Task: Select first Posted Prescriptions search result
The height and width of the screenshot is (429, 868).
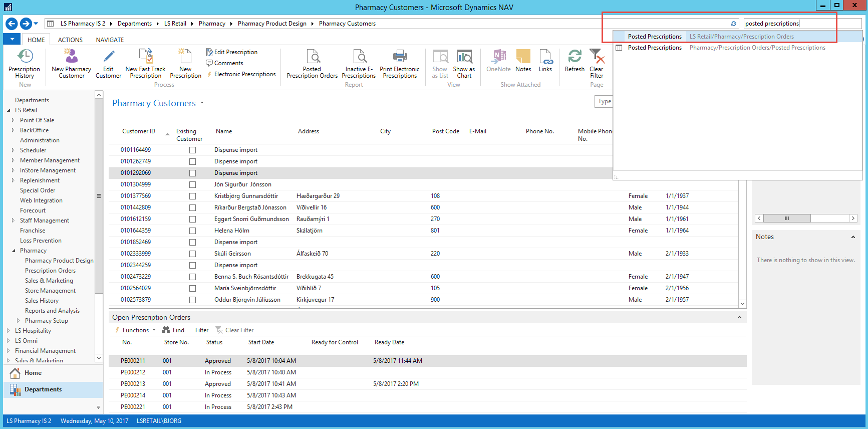Action: 655,37
